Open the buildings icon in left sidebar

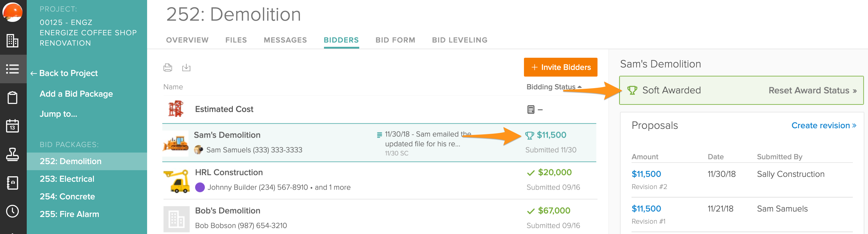[12, 41]
